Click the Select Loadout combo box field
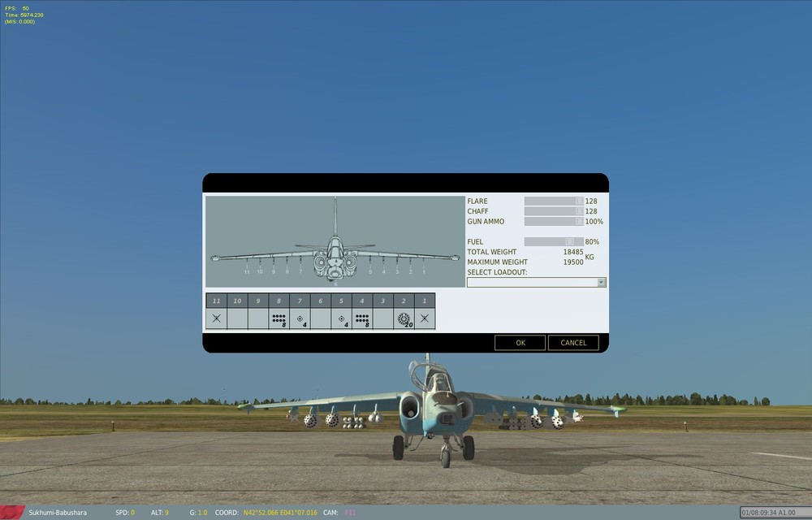 pyautogui.click(x=536, y=282)
